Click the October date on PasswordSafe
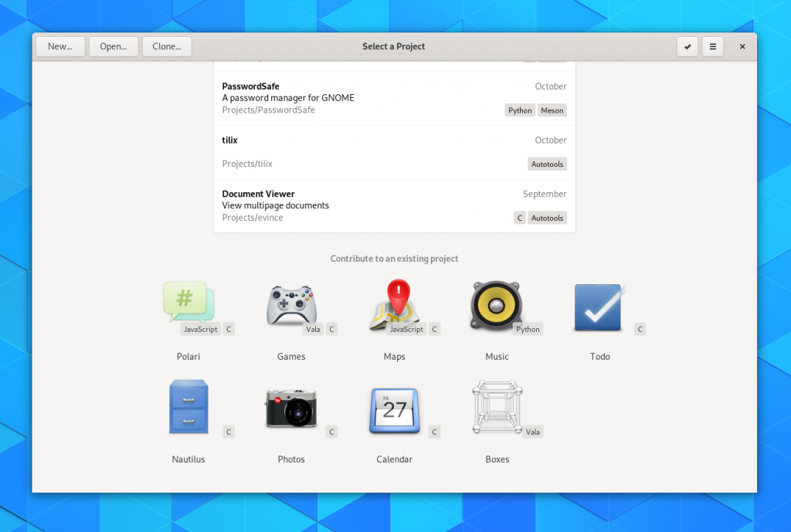Screen dimensions: 791x532 [550, 86]
